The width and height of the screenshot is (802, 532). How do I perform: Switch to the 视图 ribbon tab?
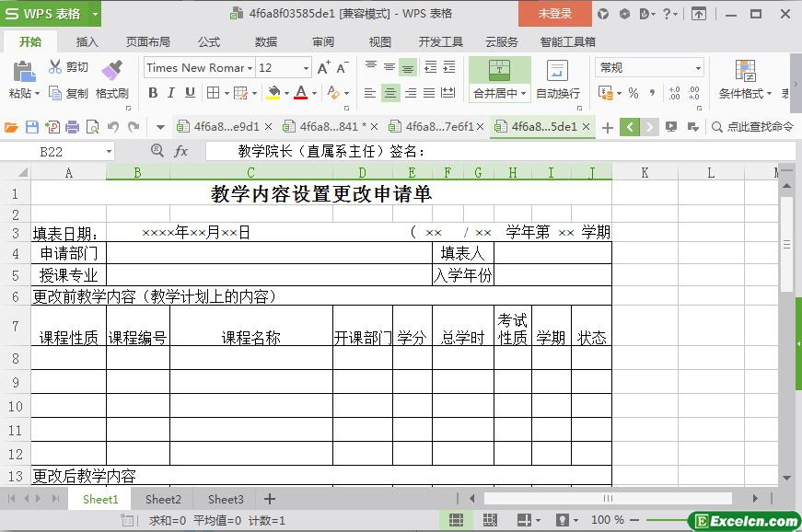tap(380, 42)
